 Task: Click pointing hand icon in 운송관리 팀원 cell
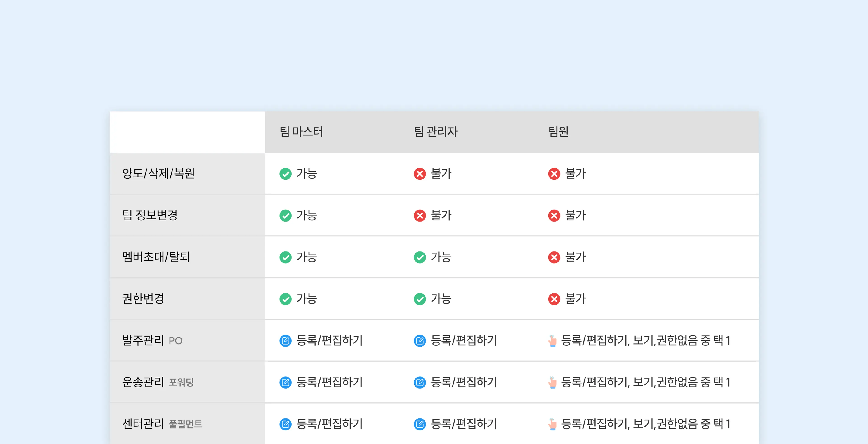click(552, 383)
